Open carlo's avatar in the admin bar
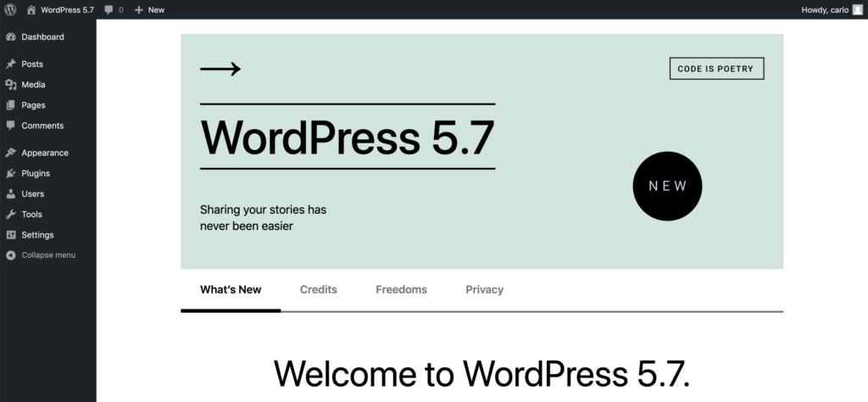Screen dimensions: 868x402 858,9
